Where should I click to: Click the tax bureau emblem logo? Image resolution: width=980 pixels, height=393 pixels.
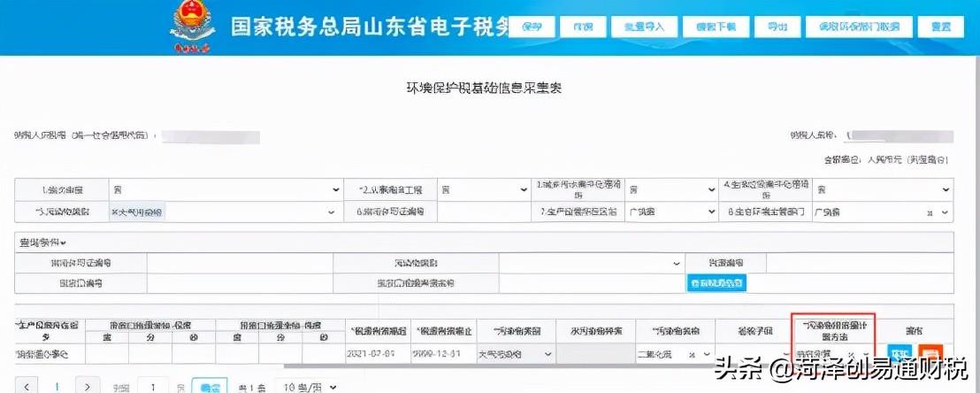coord(192,27)
